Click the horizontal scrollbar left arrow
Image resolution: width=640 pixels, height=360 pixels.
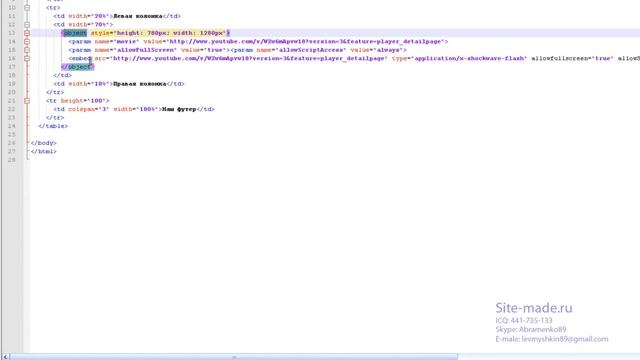pos(5,357)
